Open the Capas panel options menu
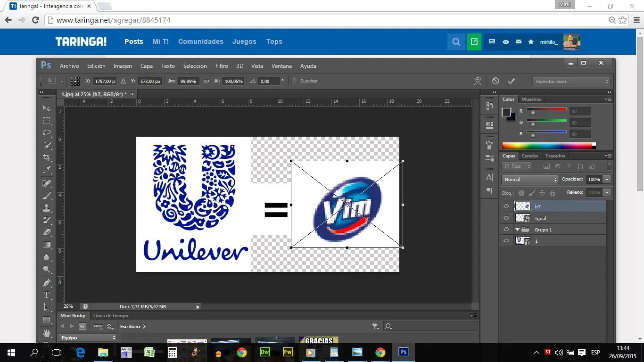Viewport: 644px width, 362px height. (x=609, y=156)
